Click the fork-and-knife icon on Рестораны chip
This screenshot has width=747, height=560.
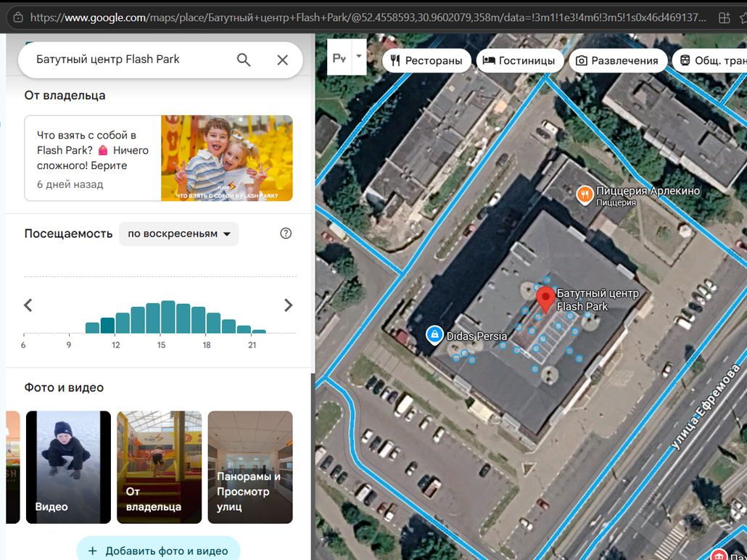[395, 60]
